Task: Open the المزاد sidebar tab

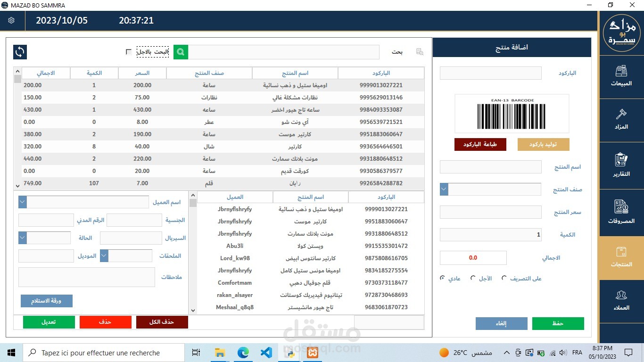Action: (x=621, y=120)
